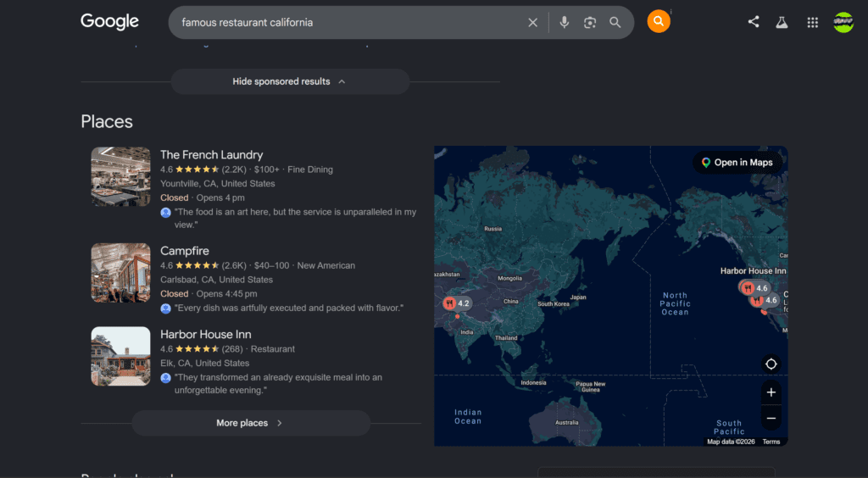Click 'Elk, CA, United States' address text
The width and height of the screenshot is (868, 478).
pos(205,364)
